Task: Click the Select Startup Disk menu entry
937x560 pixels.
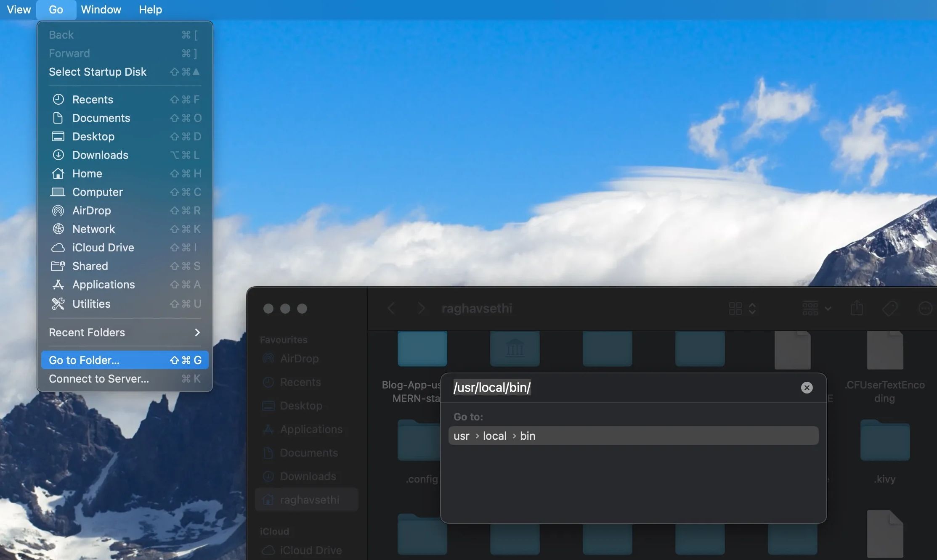Action: tap(98, 71)
